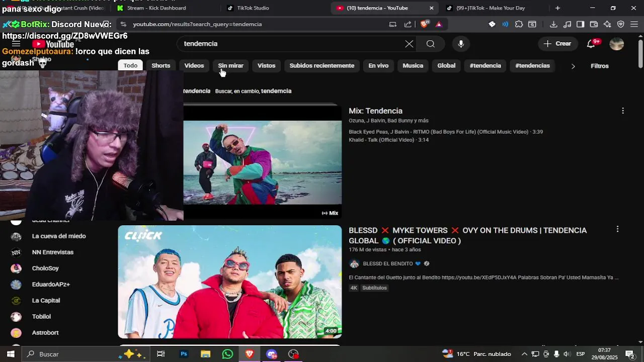
Task: Select the Videos filter chip
Action: (x=194, y=66)
